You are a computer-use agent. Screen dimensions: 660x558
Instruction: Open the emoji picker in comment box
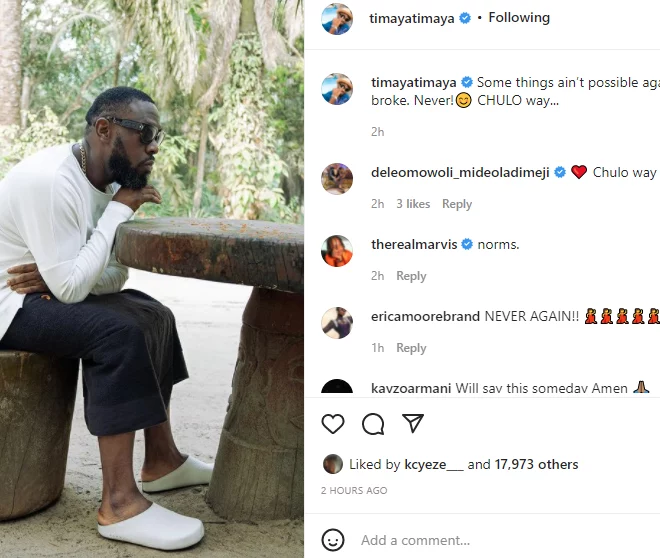(333, 540)
